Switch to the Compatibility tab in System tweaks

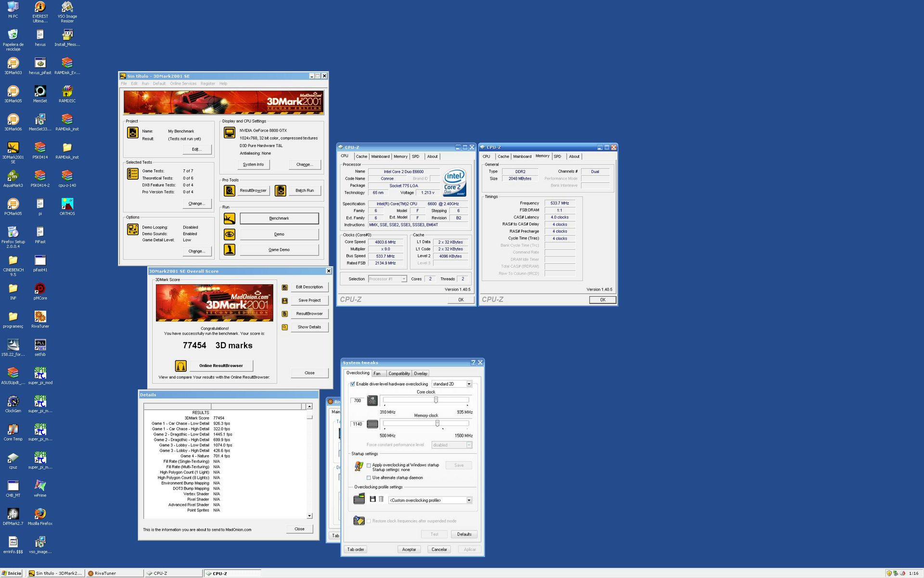point(399,374)
